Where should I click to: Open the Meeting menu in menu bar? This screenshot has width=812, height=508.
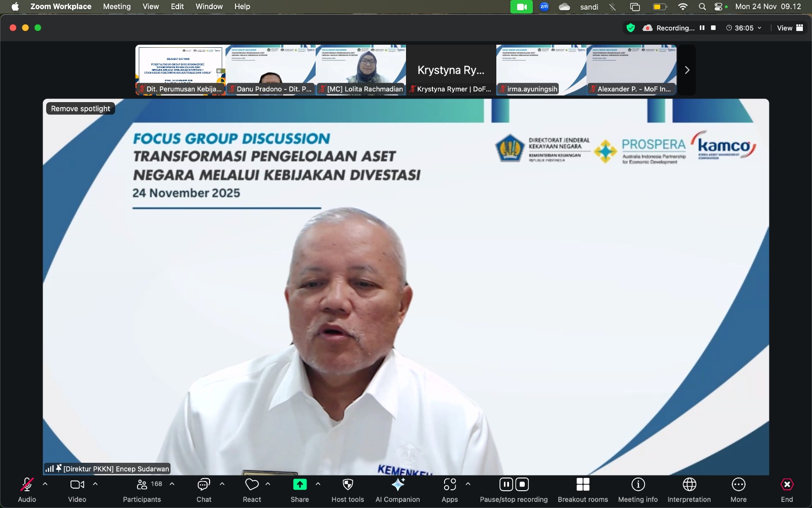tap(117, 7)
